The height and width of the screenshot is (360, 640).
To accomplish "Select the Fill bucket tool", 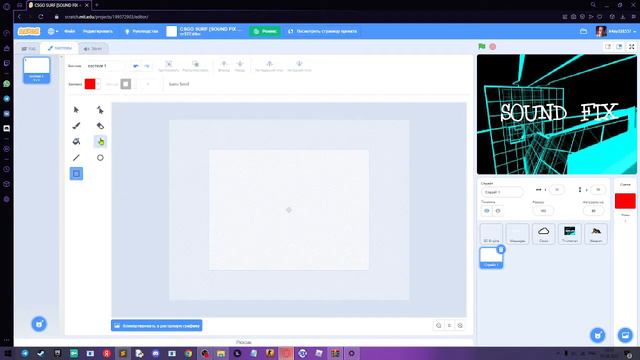I will click(76, 142).
